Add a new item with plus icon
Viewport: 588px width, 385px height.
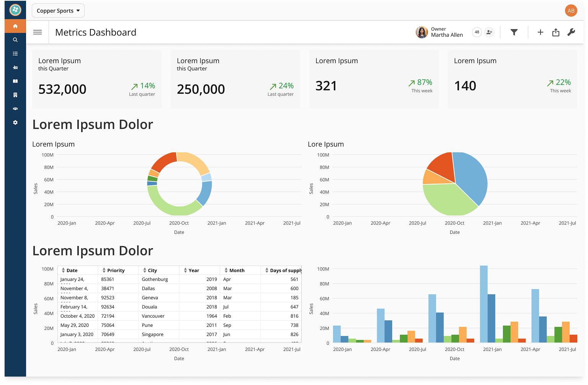[540, 33]
